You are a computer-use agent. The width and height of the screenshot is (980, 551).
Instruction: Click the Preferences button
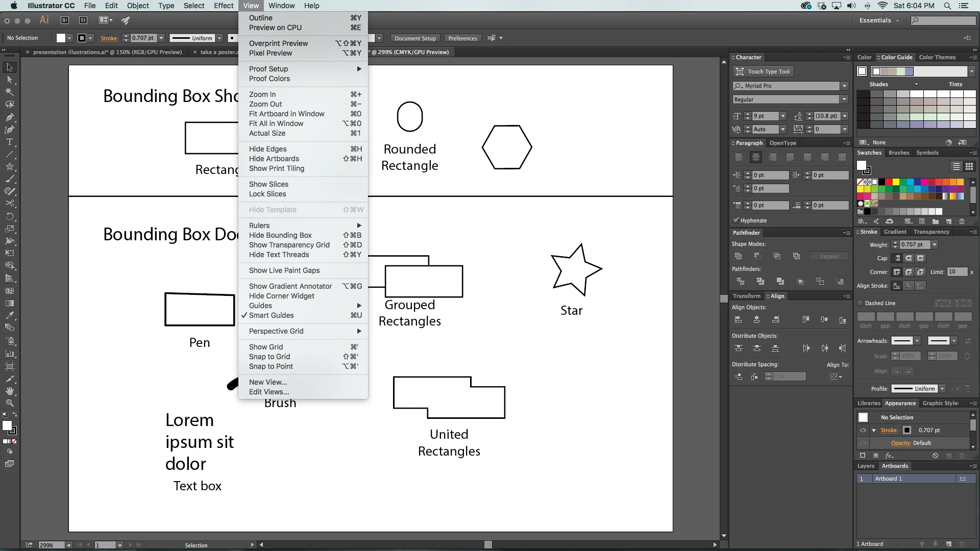click(462, 38)
